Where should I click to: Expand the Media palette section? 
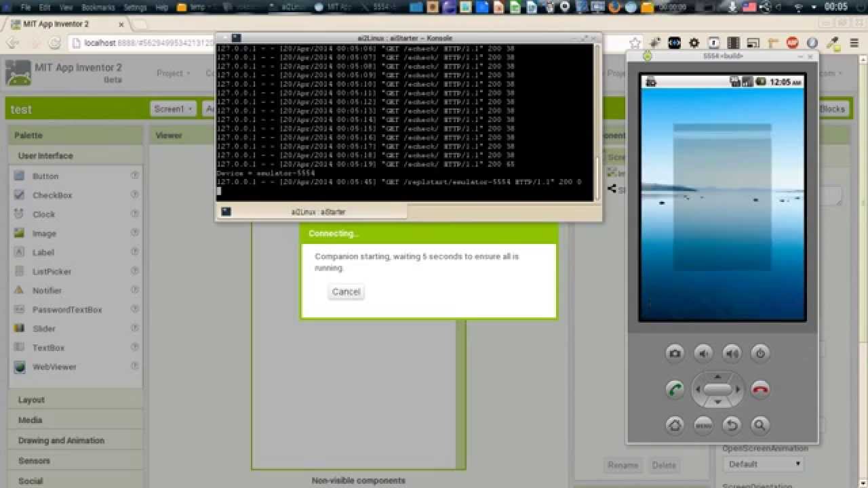pyautogui.click(x=76, y=420)
